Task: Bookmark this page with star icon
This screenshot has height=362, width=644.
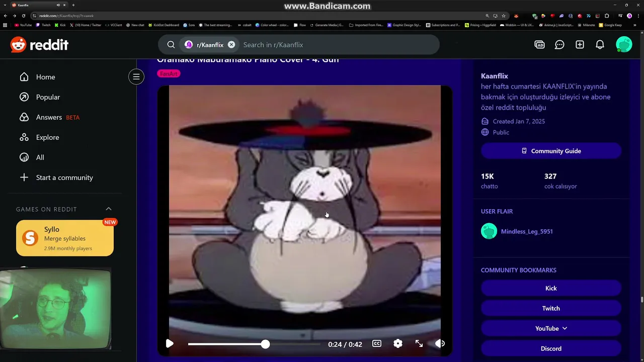Action: pos(504,16)
